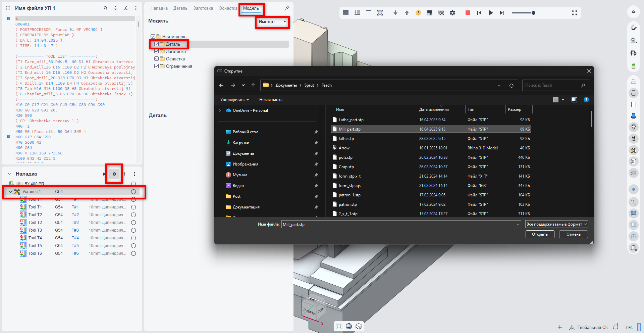This screenshot has height=333, width=644.
Task: Click the yellow warning icon in toolbar
Action: (418, 13)
